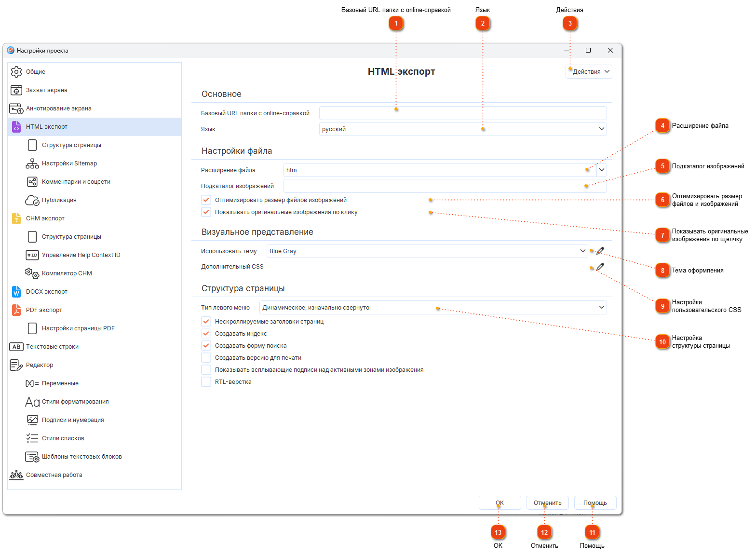Click the Помощь button
Viewport: 756px width, 557px height.
[595, 503]
